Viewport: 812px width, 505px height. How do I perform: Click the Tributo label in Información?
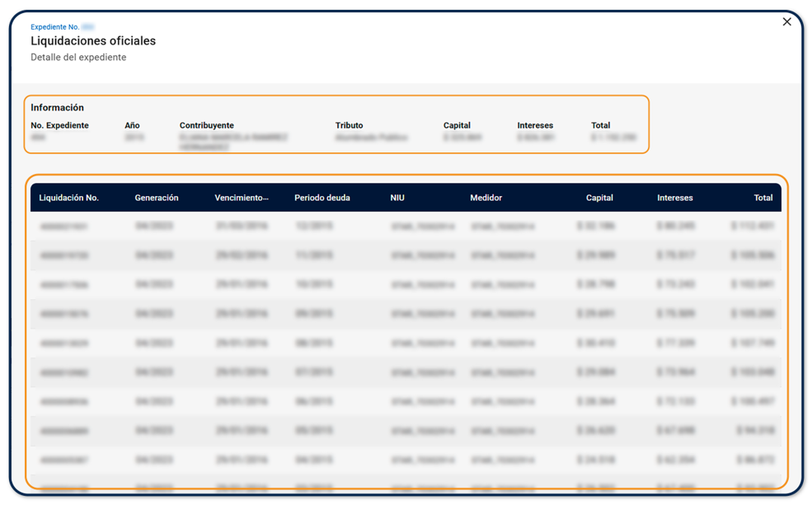[x=349, y=126]
